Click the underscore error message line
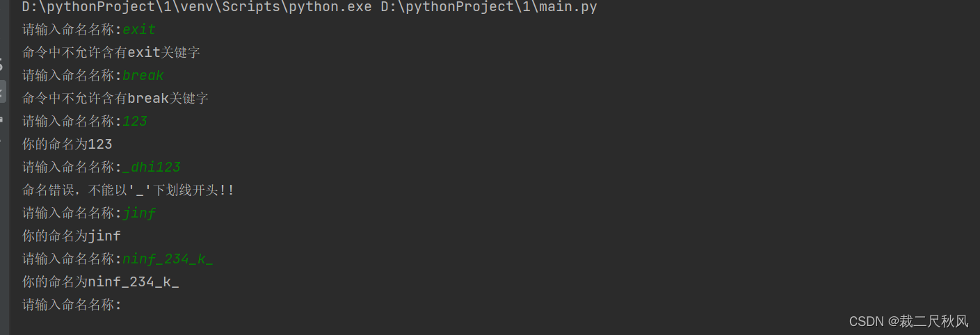This screenshot has height=335, width=980. point(128,190)
